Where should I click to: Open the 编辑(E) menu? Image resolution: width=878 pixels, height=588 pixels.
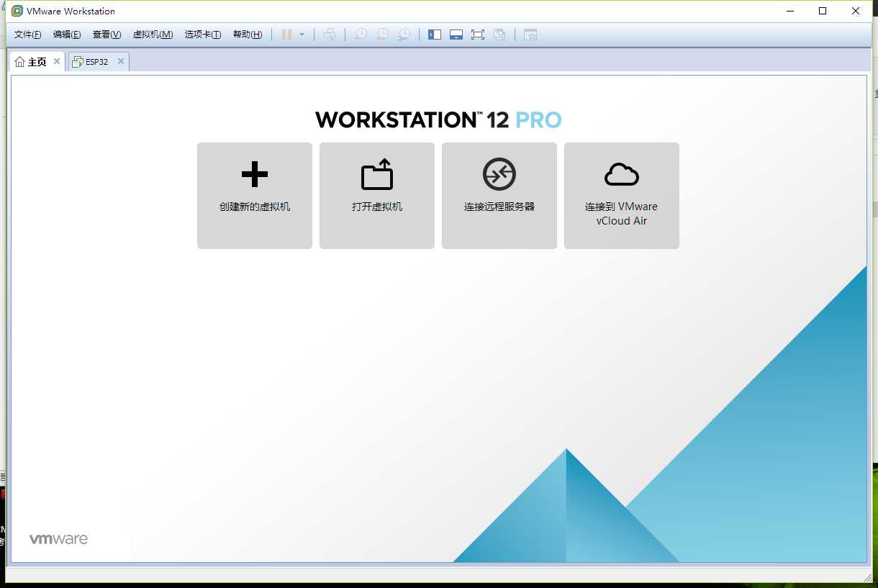[x=67, y=35]
